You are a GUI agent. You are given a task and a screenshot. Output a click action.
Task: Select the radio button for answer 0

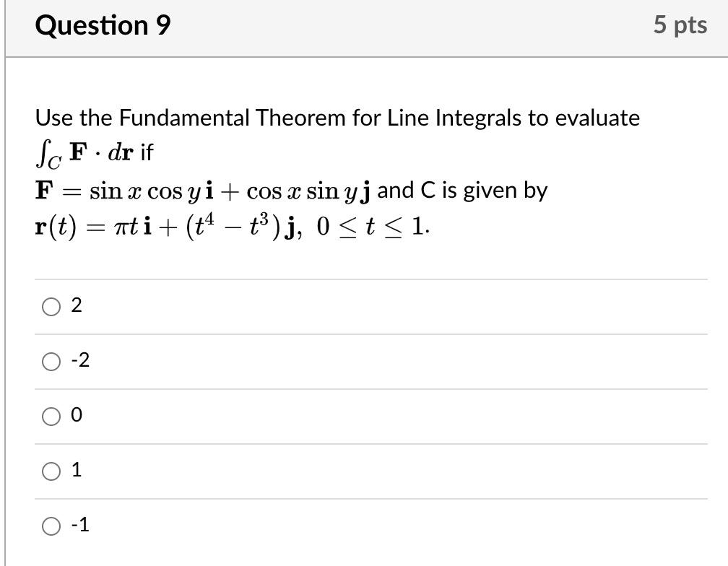click(50, 417)
